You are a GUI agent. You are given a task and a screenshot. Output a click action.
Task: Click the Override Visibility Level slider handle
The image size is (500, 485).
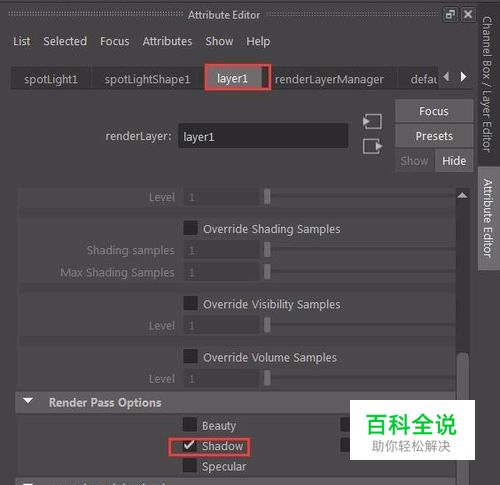click(x=267, y=325)
